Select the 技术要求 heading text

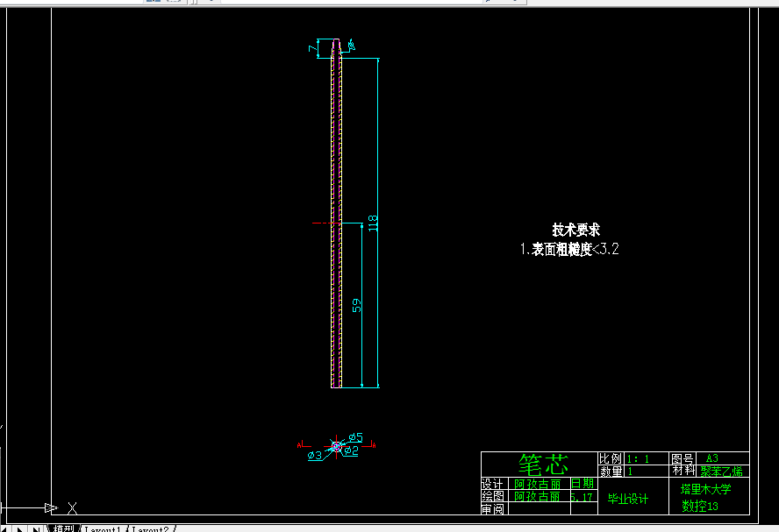point(575,230)
